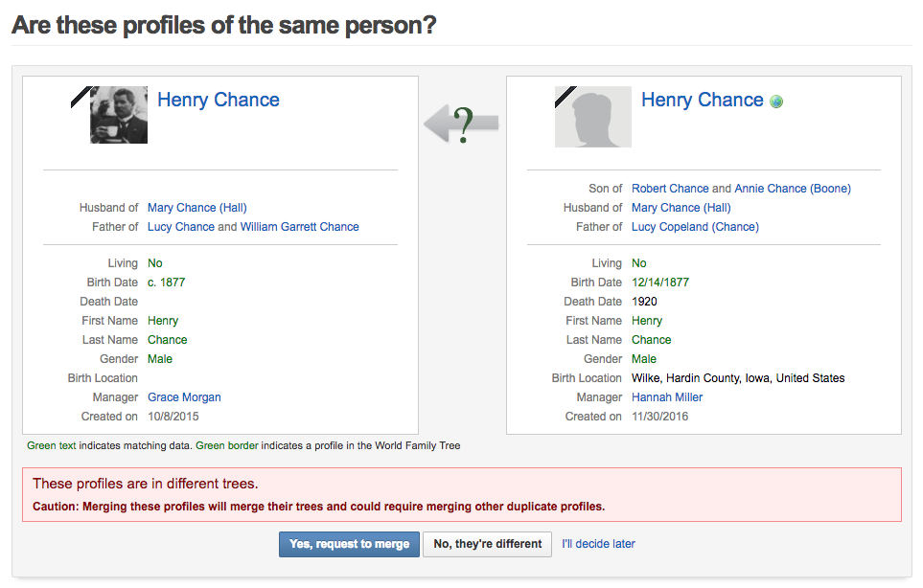Open right profile's Henry Chance name link
Image resolution: width=923 pixels, height=588 pixels.
(703, 100)
